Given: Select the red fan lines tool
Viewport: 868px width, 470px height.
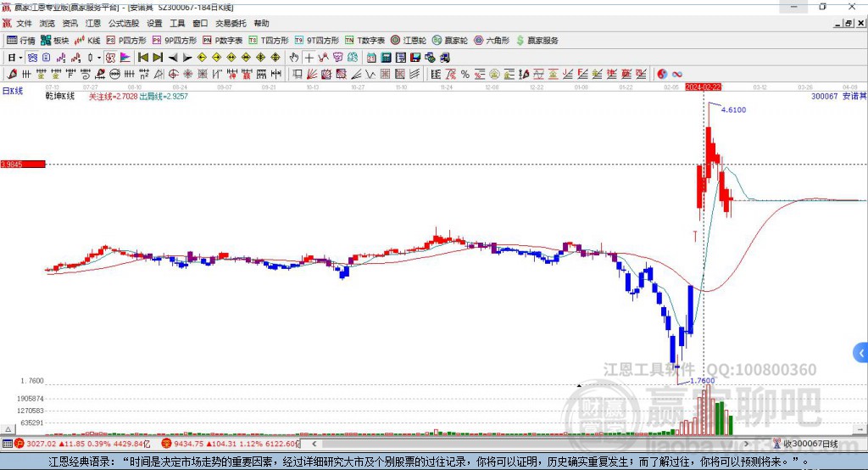Looking at the screenshot, I should click(312, 74).
